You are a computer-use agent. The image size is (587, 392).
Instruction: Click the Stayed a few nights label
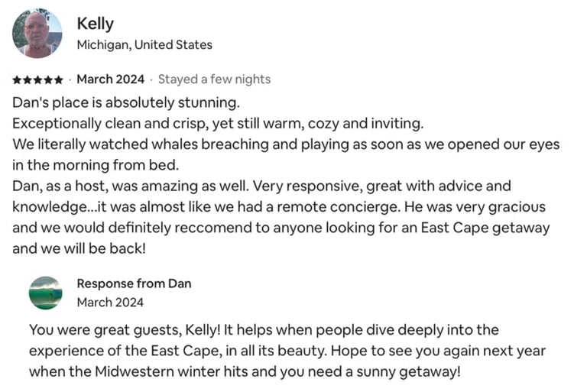214,79
